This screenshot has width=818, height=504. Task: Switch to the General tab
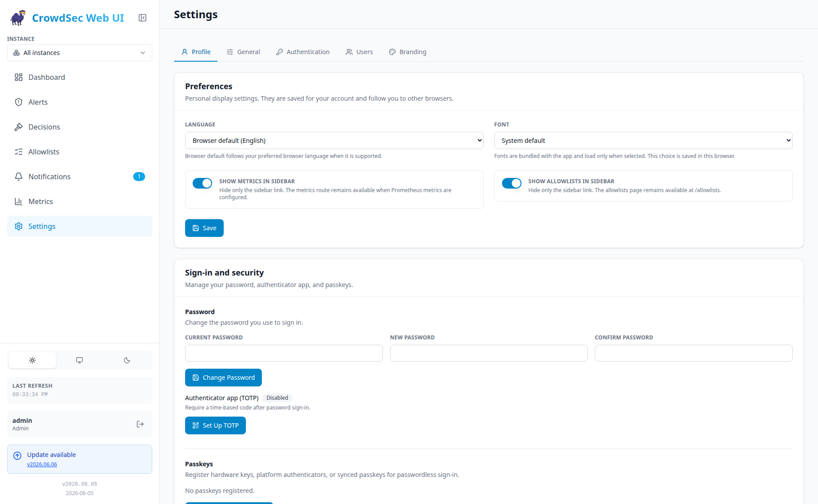click(x=243, y=52)
